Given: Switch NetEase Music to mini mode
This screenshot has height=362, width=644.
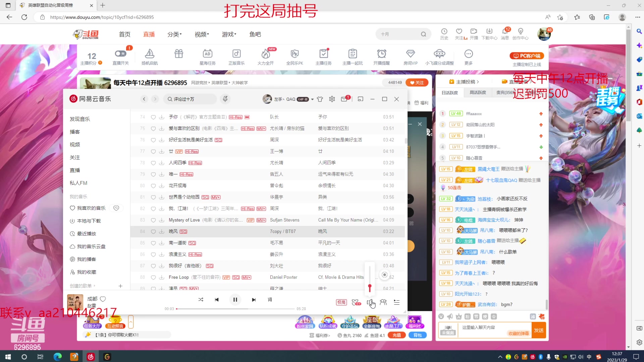Looking at the screenshot, I should click(x=361, y=99).
